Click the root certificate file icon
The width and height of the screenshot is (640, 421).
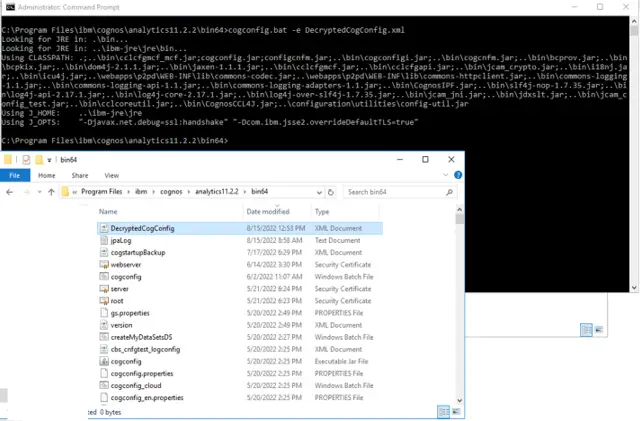pos(104,301)
